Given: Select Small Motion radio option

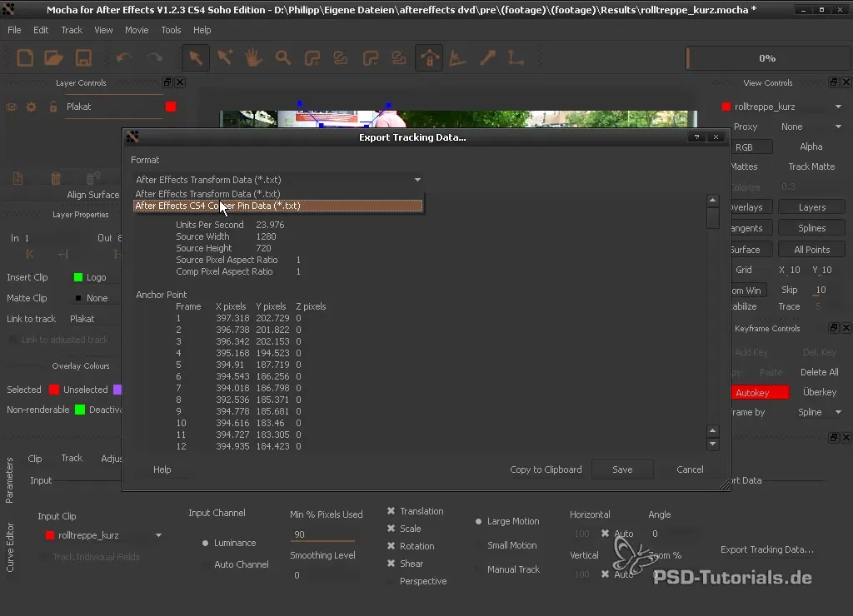Looking at the screenshot, I should pos(479,545).
